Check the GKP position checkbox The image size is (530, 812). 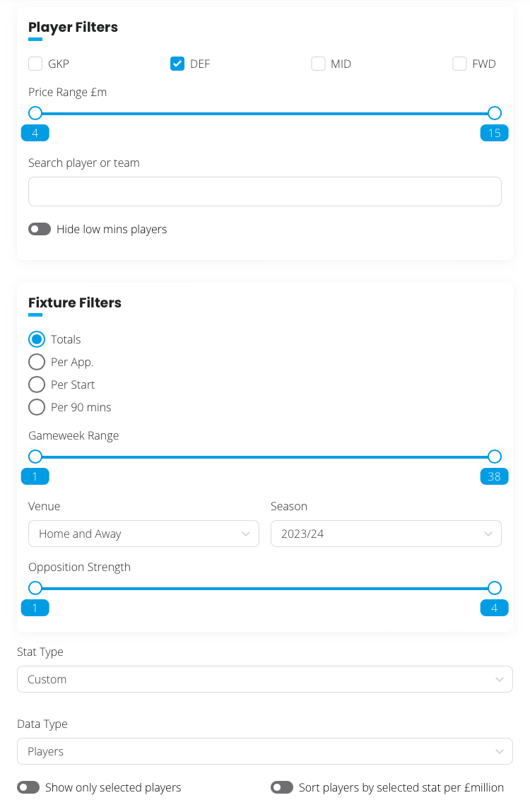(35, 64)
